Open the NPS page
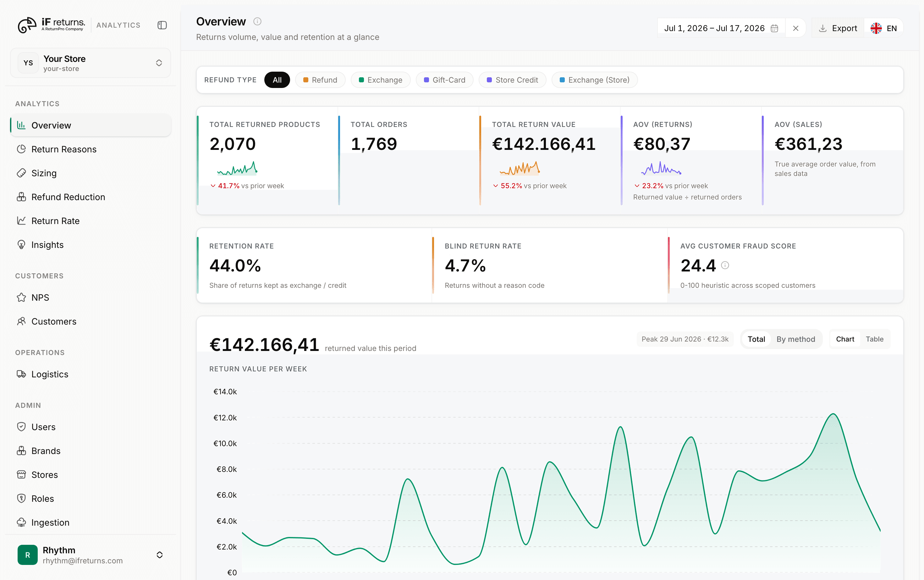The image size is (924, 580). click(x=91, y=297)
